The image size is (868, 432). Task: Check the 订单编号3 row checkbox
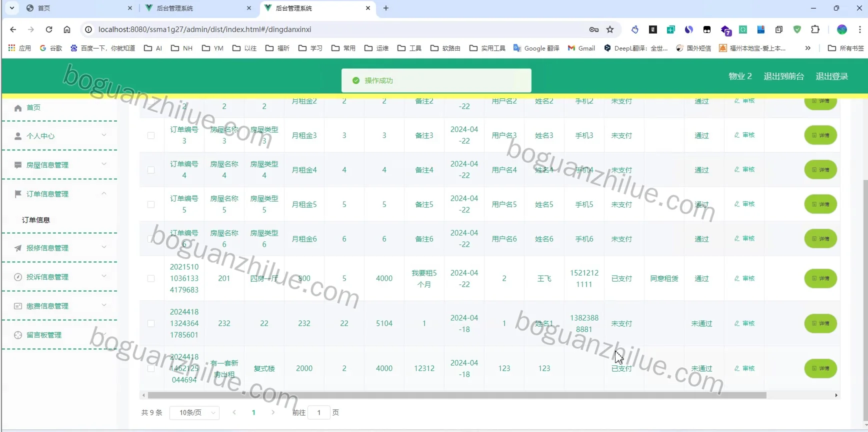(151, 135)
